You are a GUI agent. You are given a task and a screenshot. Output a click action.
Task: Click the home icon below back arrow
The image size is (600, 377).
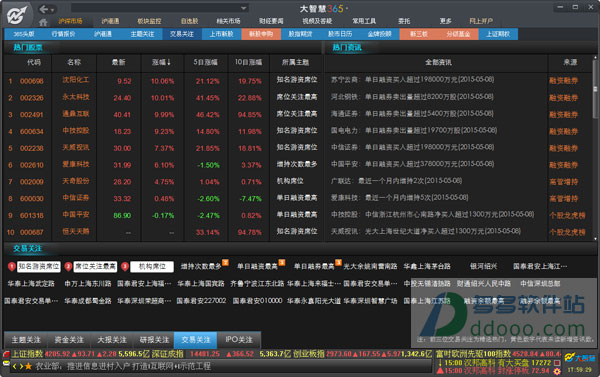tap(43, 22)
